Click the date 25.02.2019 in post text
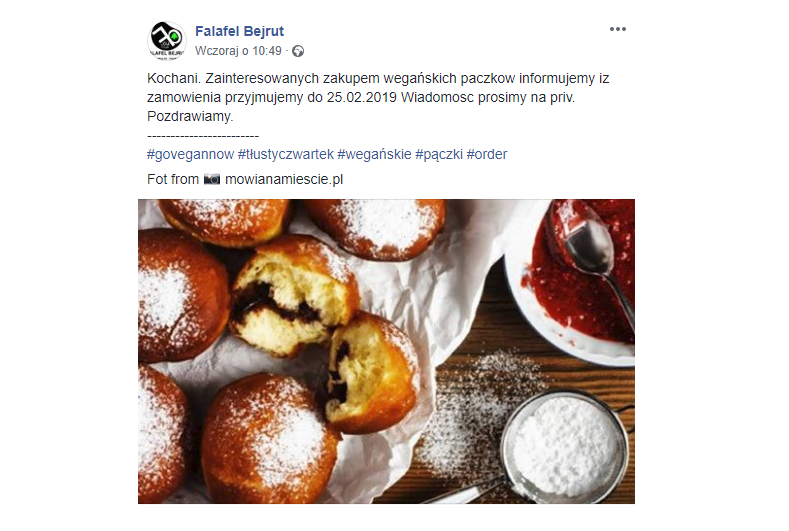Viewport: 789px width, 531px height. (x=362, y=97)
